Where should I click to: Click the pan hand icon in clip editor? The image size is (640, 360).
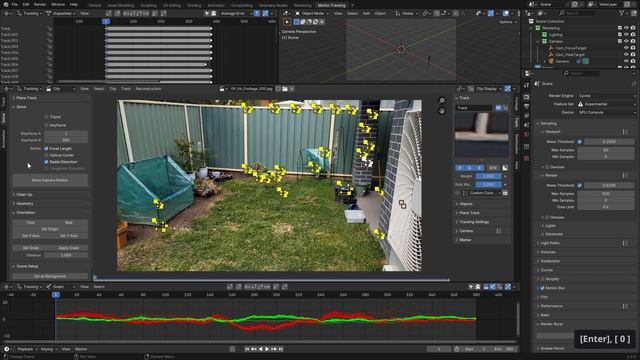442,111
